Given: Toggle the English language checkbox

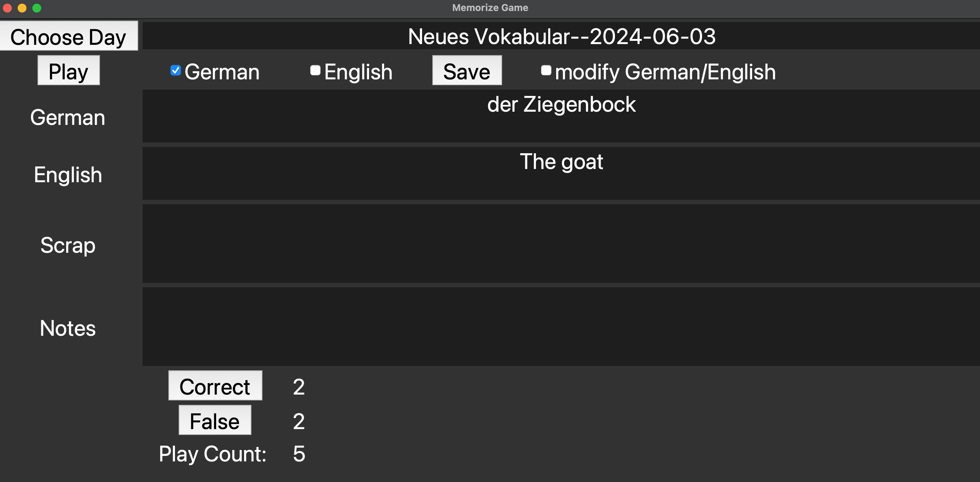Looking at the screenshot, I should coord(315,72).
